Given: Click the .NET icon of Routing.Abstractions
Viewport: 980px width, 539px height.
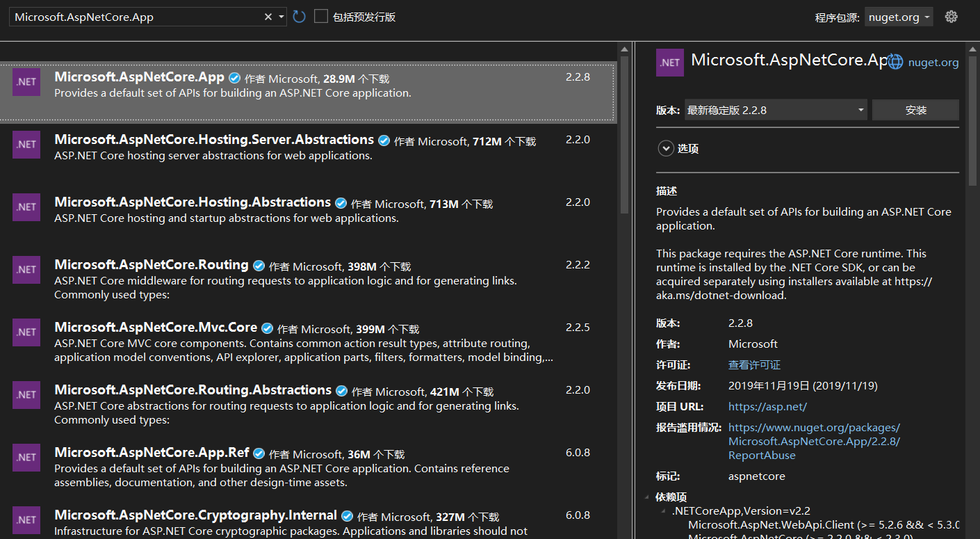Looking at the screenshot, I should [26, 394].
